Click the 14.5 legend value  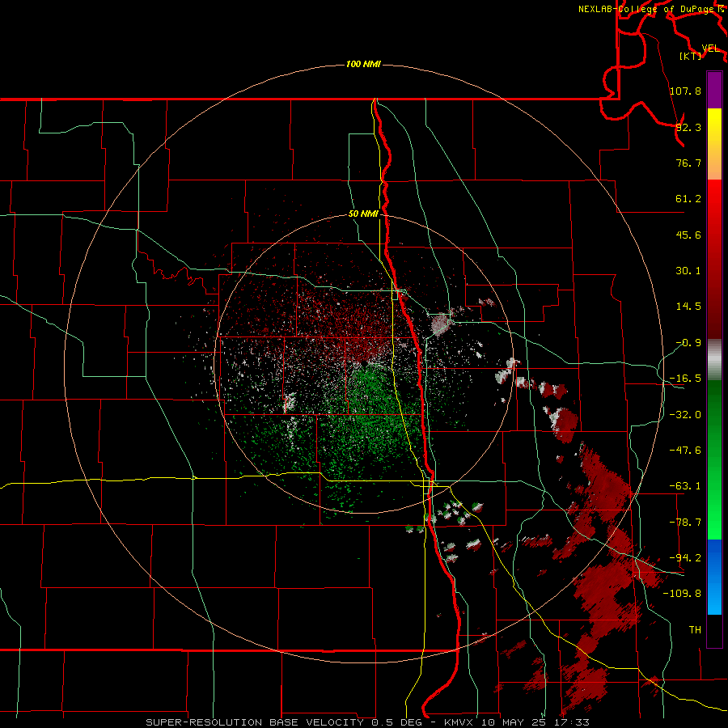[688, 307]
